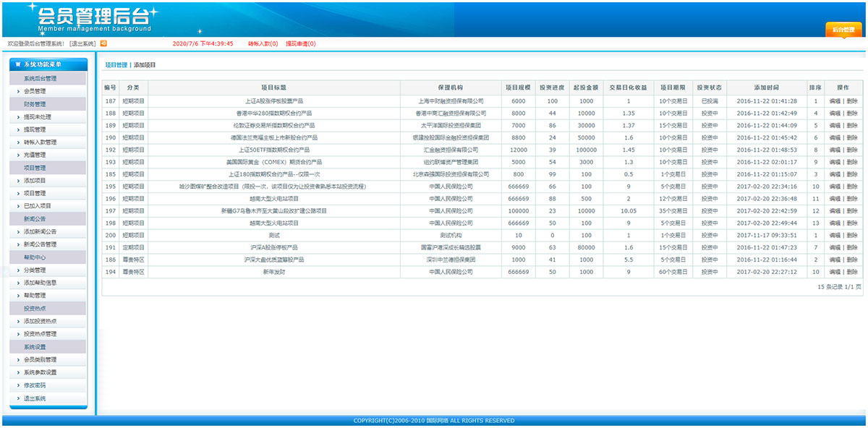Open the orange 后台管理 tab button

click(x=843, y=30)
